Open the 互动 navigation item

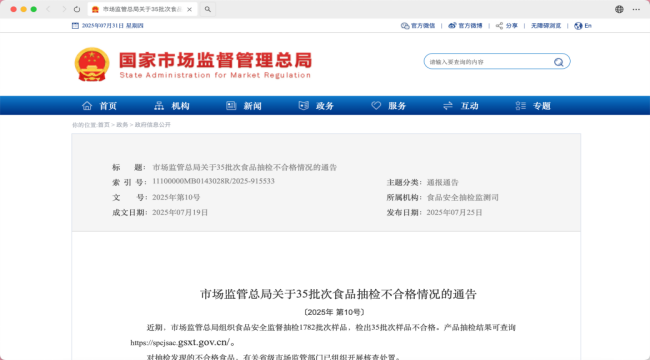coord(469,106)
